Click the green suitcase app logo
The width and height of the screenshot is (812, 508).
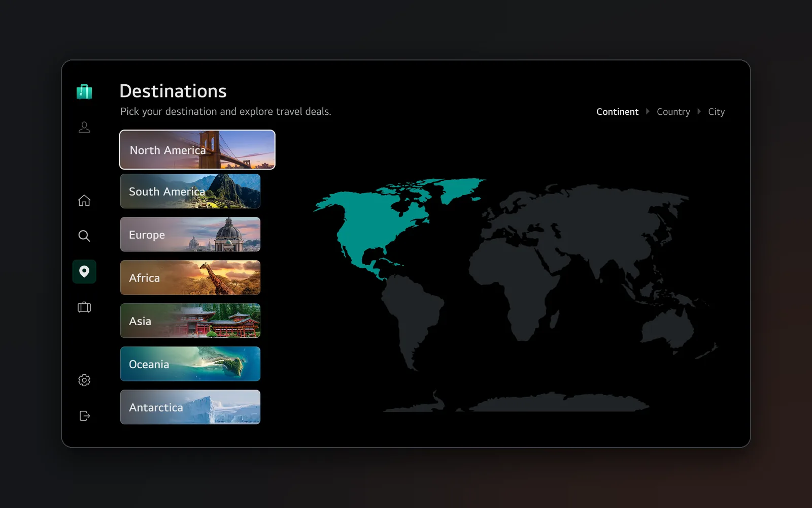pos(84,91)
